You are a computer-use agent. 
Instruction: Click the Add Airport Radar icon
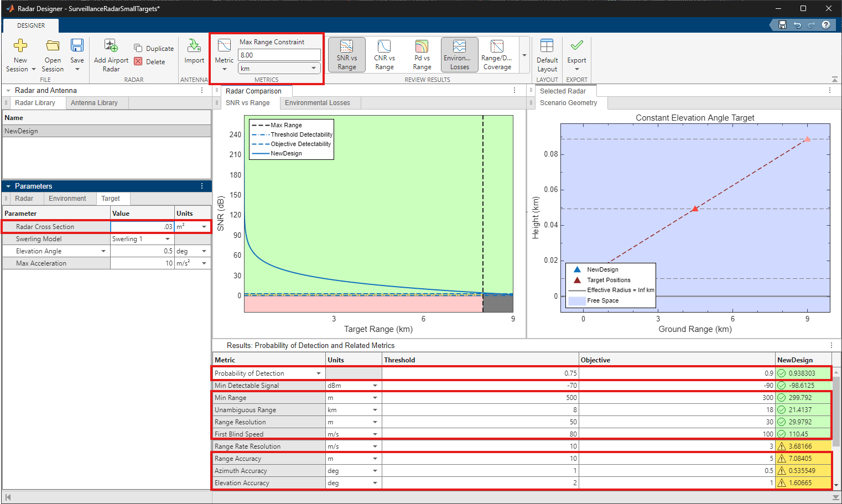click(x=111, y=46)
